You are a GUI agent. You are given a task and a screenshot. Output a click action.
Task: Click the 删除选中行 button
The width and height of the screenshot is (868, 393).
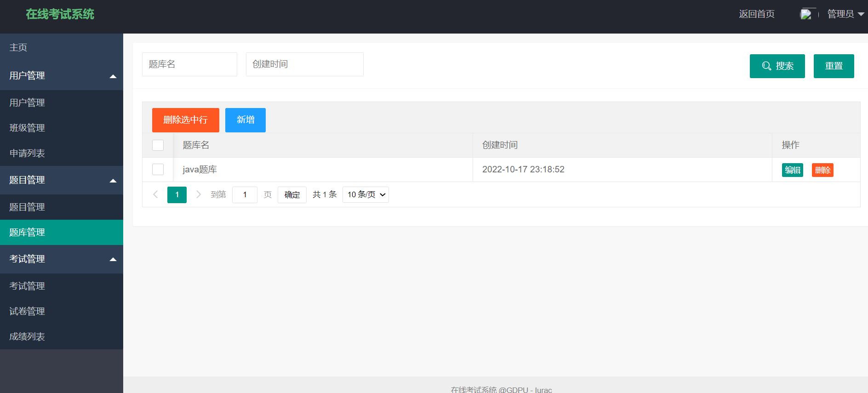click(185, 120)
